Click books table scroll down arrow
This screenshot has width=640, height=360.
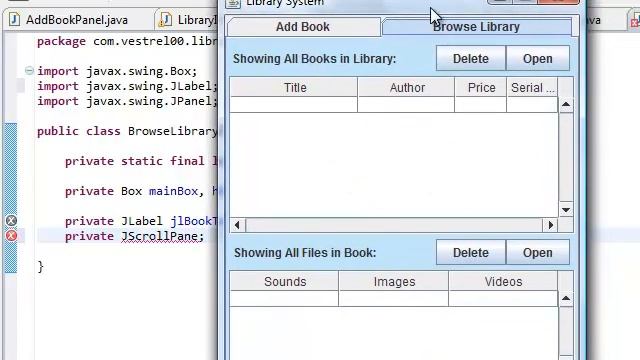click(566, 210)
